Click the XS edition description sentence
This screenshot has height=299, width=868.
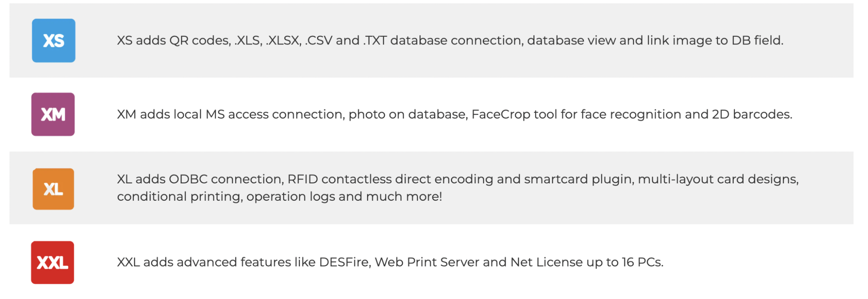[x=450, y=41]
